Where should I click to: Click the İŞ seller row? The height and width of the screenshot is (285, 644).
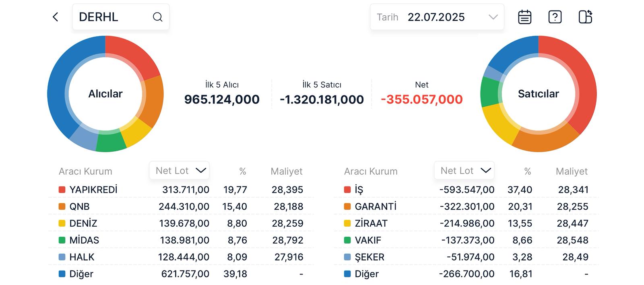click(x=466, y=190)
